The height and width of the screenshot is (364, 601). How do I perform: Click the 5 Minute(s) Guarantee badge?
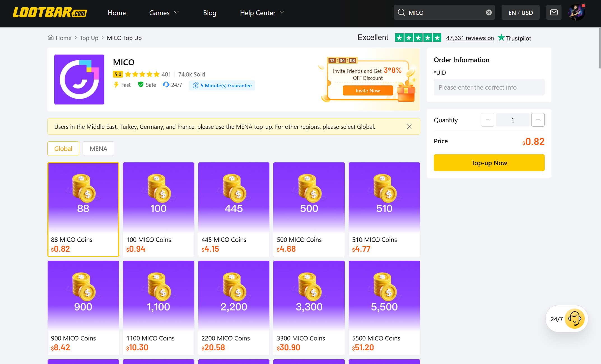(222, 85)
